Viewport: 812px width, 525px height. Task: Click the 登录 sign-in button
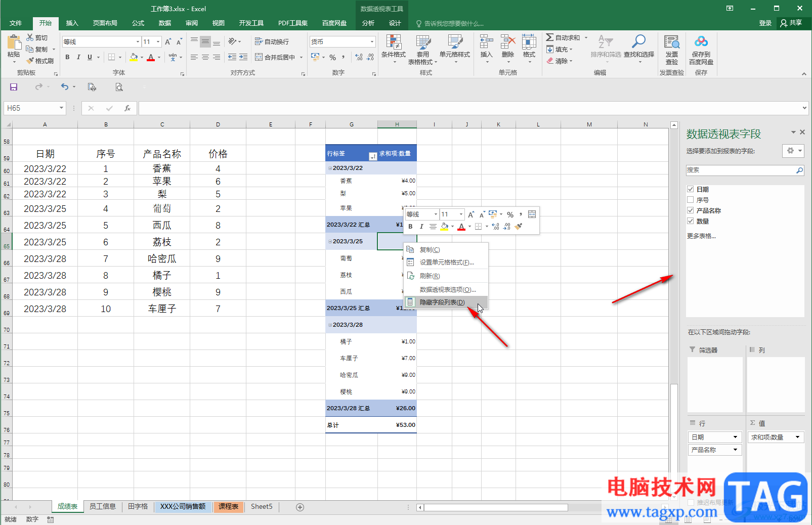(765, 23)
